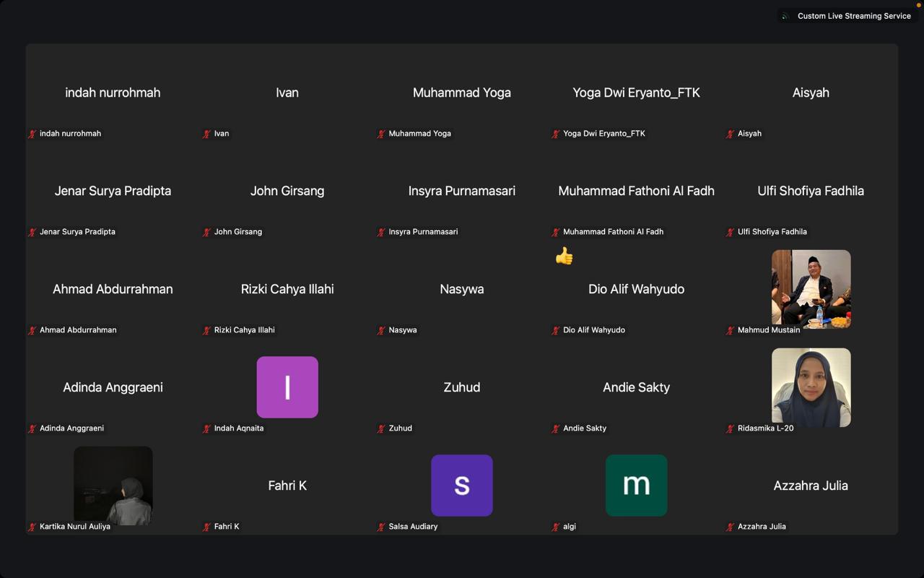
Task: Open Kartika Nurul Auliya's profile picture
Action: coord(113,485)
